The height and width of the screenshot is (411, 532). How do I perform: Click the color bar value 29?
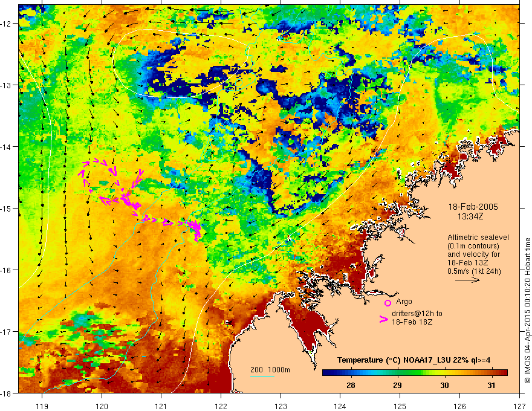[397, 385]
